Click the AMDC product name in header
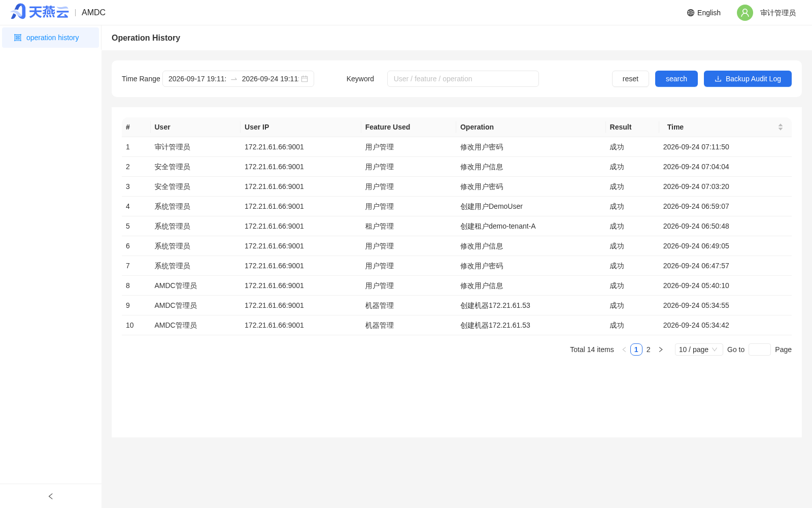The image size is (812, 508). pyautogui.click(x=93, y=12)
